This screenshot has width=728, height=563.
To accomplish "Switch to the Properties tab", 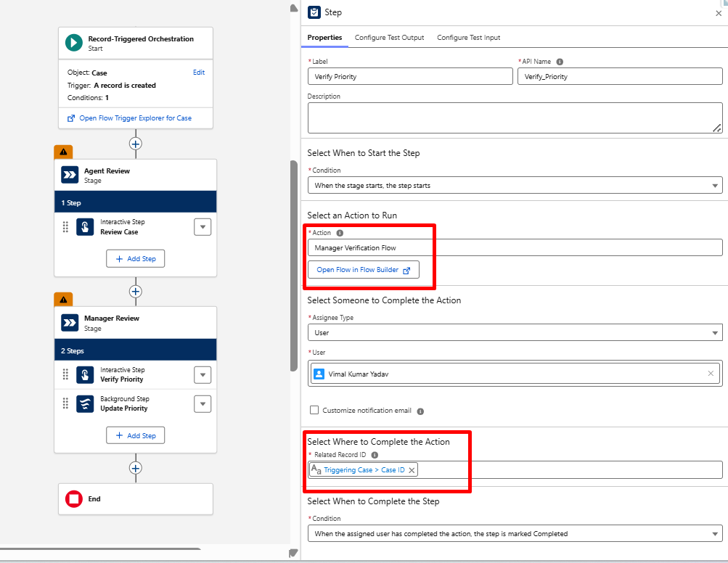I will click(324, 38).
